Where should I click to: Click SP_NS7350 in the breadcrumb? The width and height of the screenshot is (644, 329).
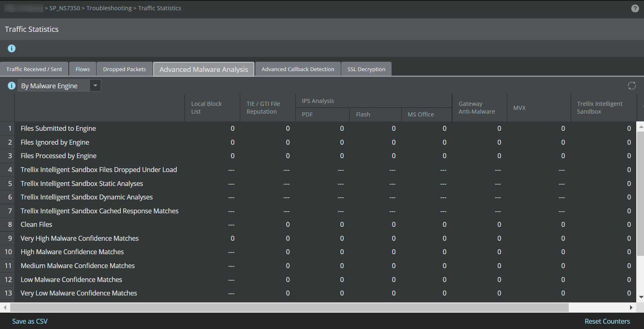click(65, 8)
